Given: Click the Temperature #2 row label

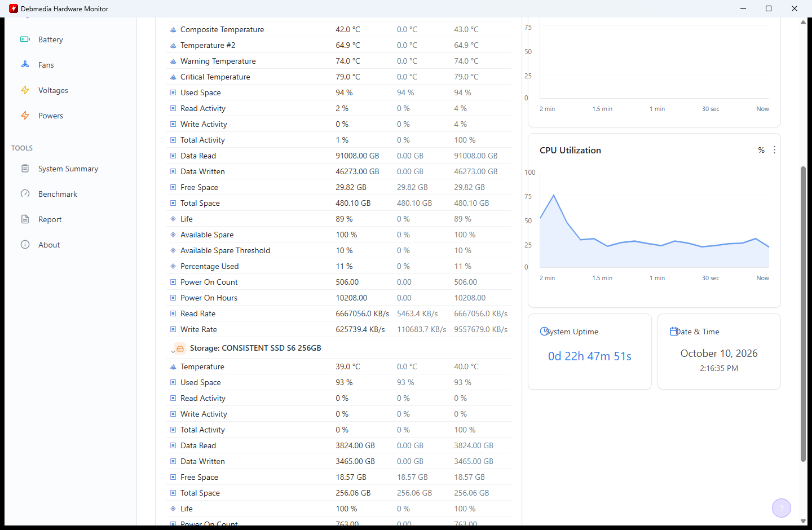Looking at the screenshot, I should (x=208, y=45).
